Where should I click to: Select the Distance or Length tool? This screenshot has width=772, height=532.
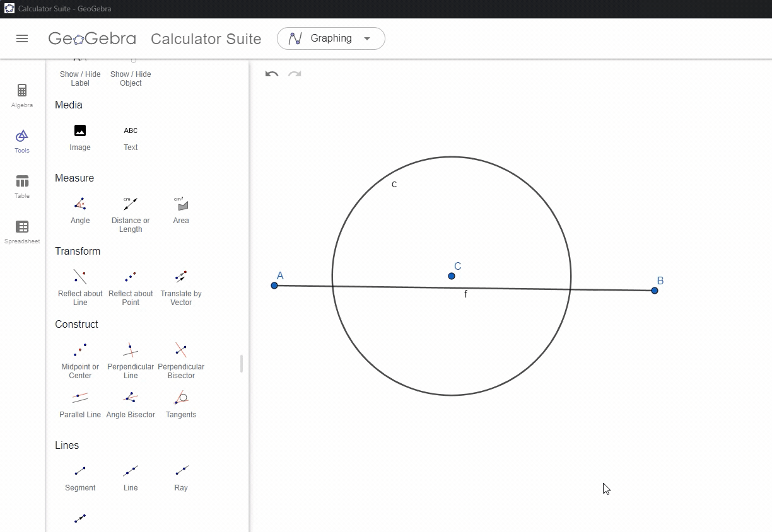pyautogui.click(x=131, y=211)
